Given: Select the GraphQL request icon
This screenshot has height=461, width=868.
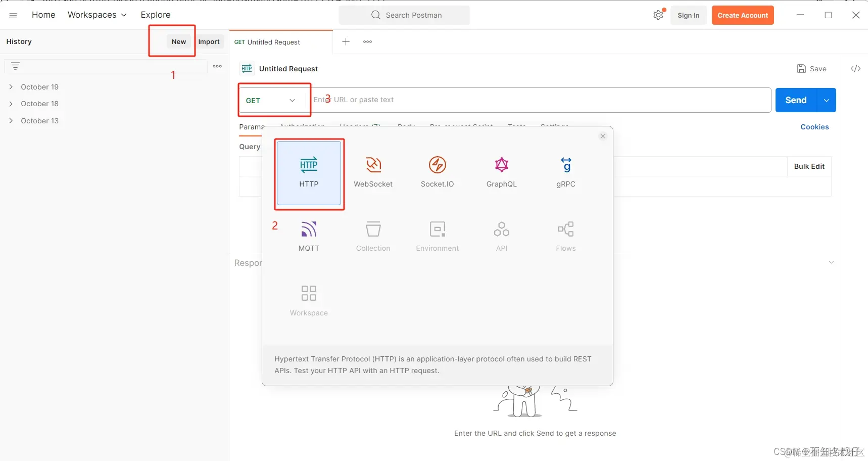Looking at the screenshot, I should point(502,165).
